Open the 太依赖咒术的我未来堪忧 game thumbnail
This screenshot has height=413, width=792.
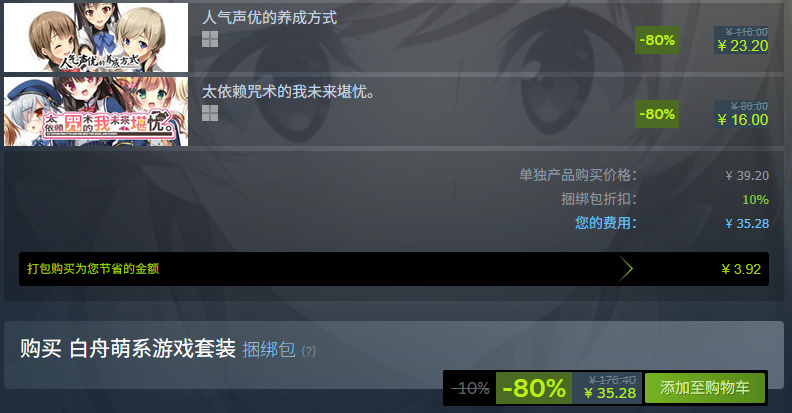pos(96,112)
